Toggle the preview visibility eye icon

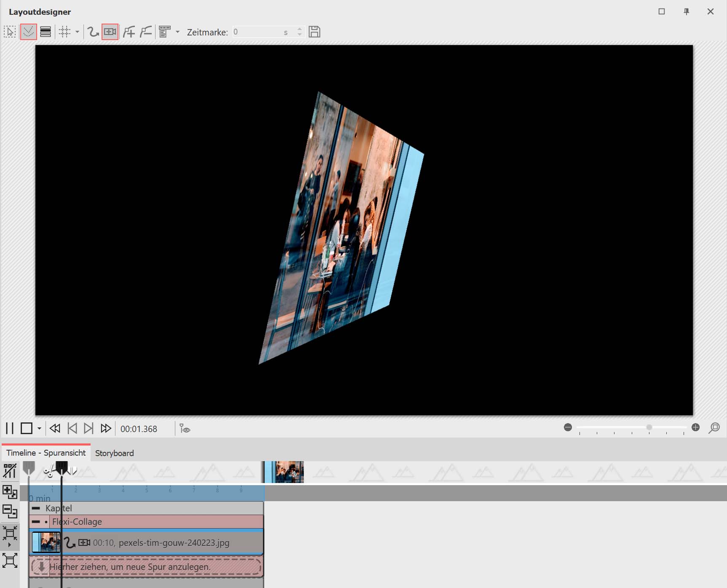point(185,429)
